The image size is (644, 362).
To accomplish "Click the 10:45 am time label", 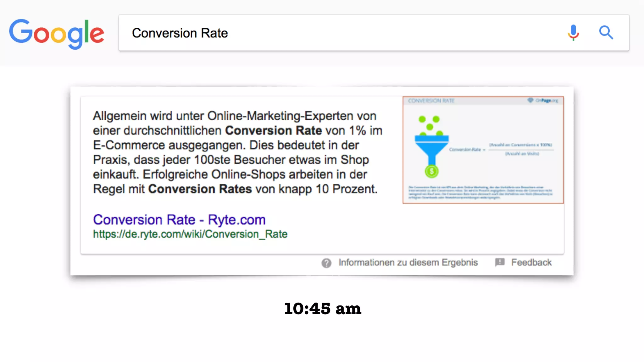I will tap(323, 309).
